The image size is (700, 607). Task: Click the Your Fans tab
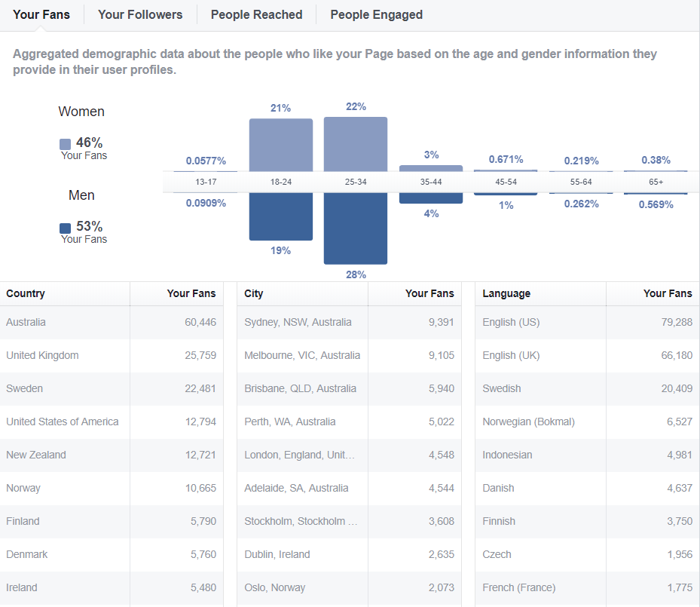41,14
